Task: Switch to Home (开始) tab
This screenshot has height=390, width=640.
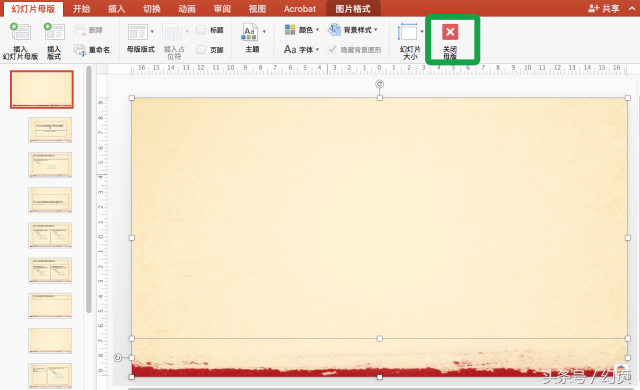Action: [81, 9]
